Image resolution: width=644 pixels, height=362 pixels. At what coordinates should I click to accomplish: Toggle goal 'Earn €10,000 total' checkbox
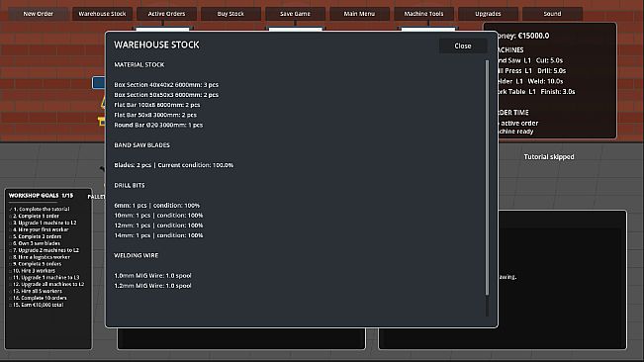(x=11, y=305)
